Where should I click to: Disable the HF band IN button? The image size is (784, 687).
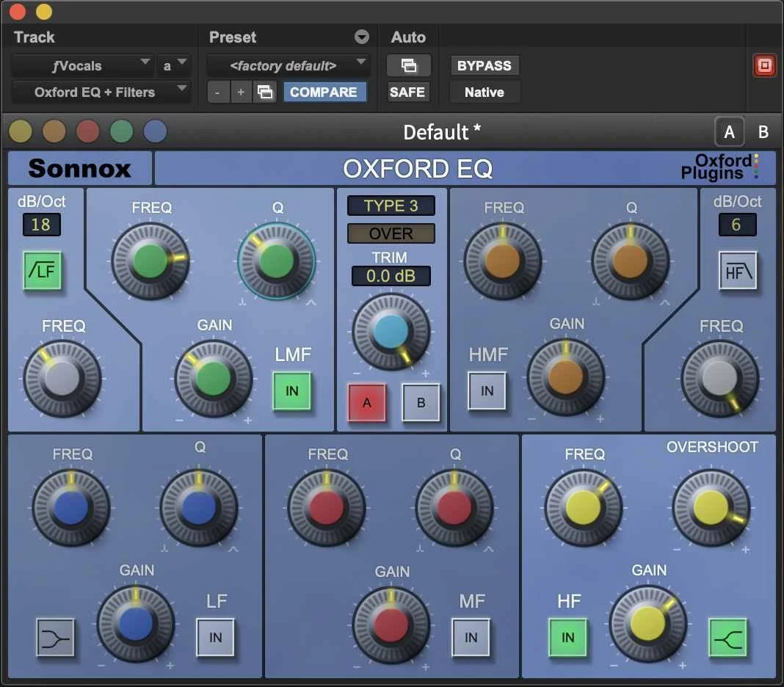click(x=568, y=638)
